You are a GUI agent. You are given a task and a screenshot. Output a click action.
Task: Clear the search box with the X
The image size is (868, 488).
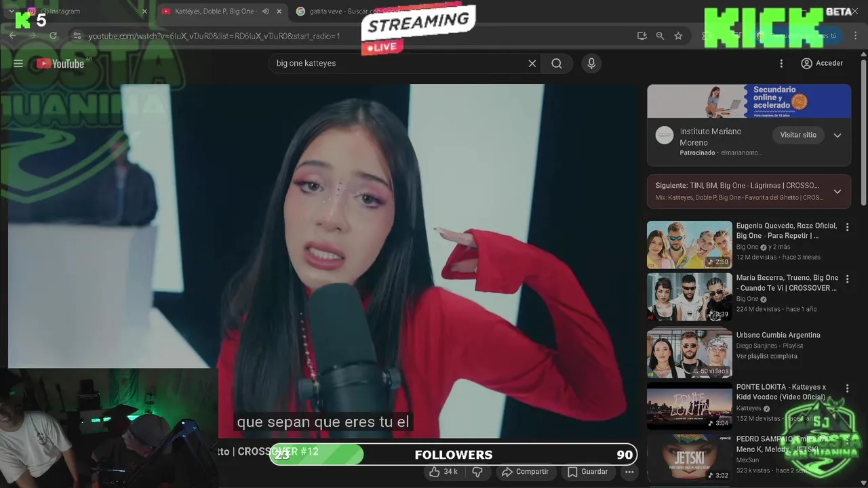click(x=532, y=64)
